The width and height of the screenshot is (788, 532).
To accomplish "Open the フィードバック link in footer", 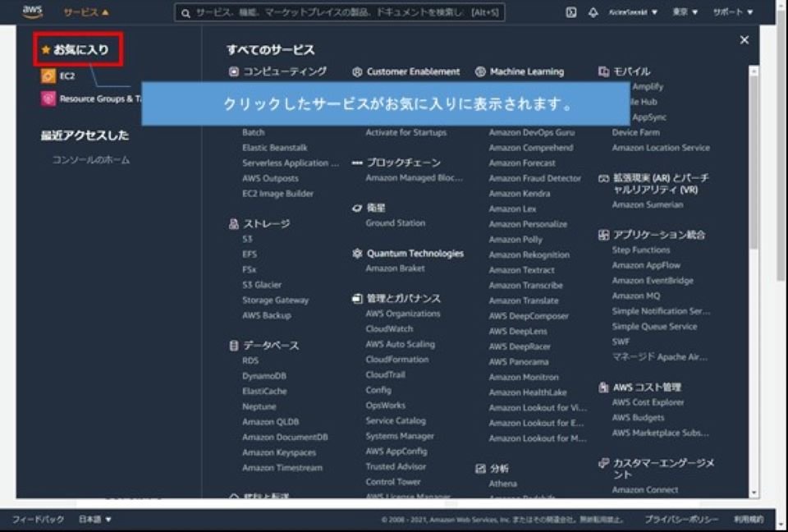I will point(38,519).
